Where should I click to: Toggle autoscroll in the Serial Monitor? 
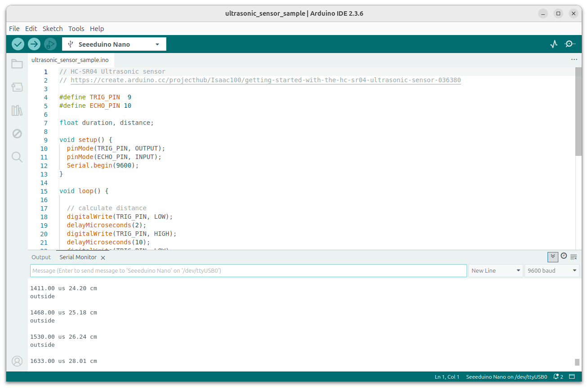[x=552, y=256]
